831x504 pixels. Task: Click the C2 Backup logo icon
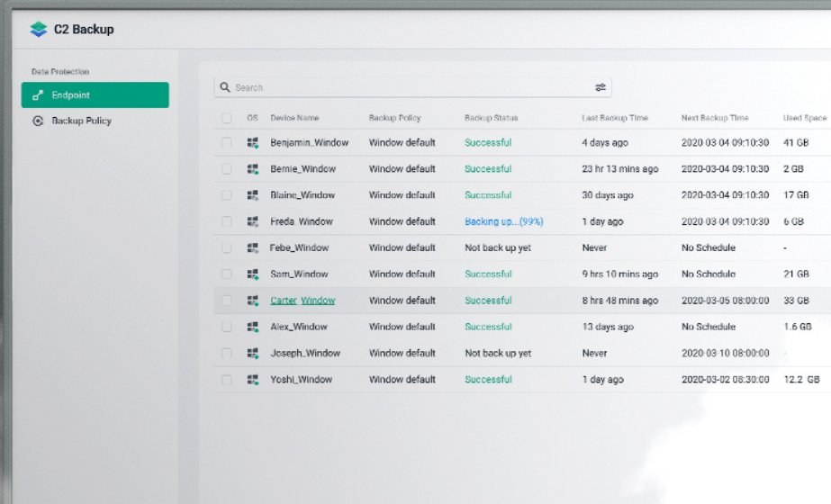pyautogui.click(x=38, y=30)
